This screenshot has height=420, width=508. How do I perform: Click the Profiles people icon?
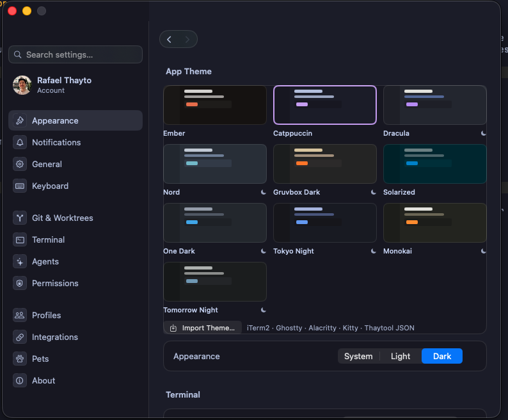(x=20, y=315)
